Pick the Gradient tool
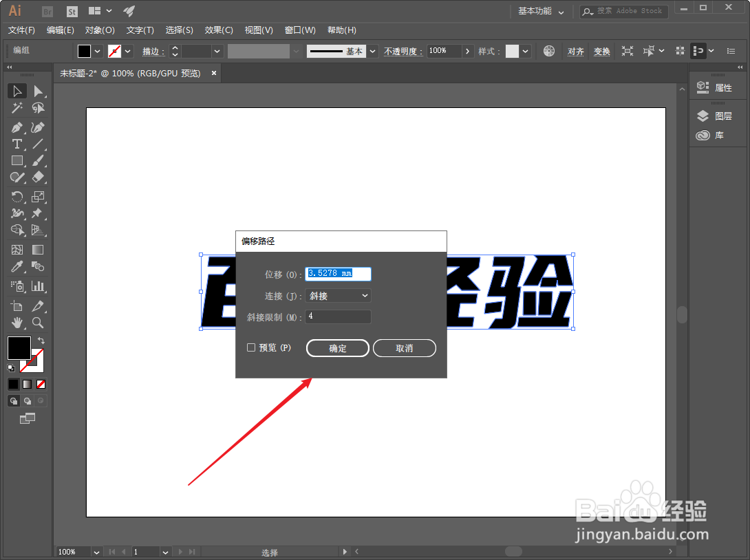 [x=38, y=250]
